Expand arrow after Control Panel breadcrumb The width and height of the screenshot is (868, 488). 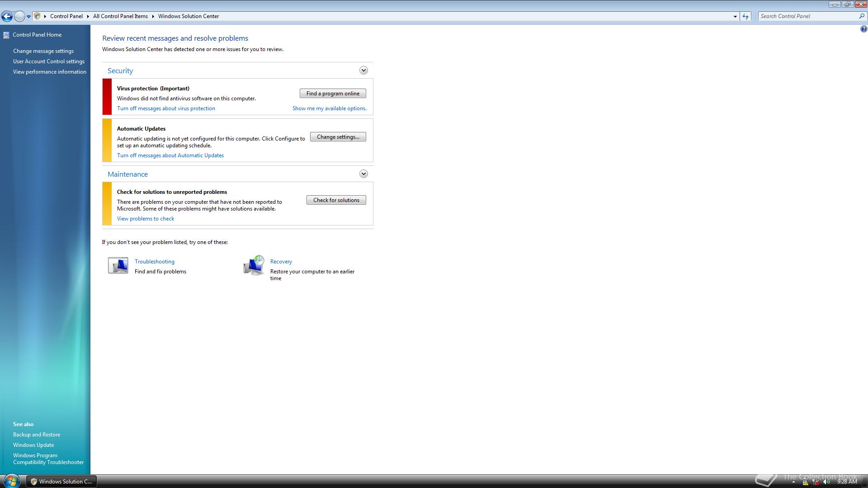[88, 16]
